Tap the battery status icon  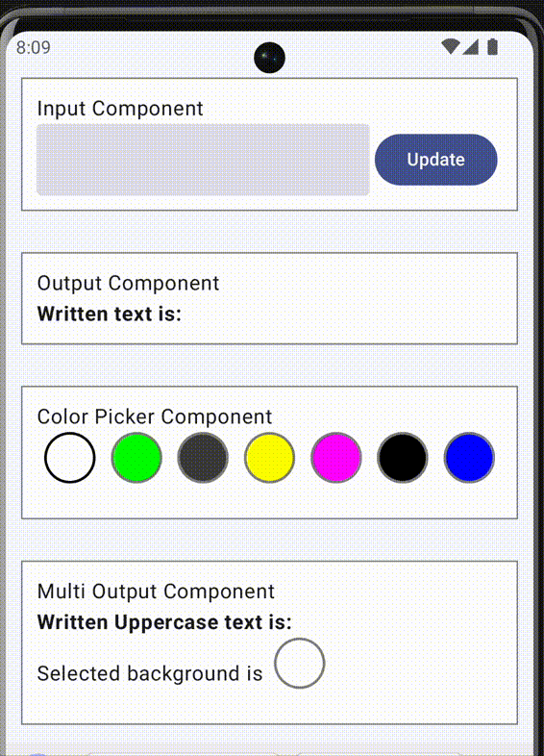[x=492, y=47]
